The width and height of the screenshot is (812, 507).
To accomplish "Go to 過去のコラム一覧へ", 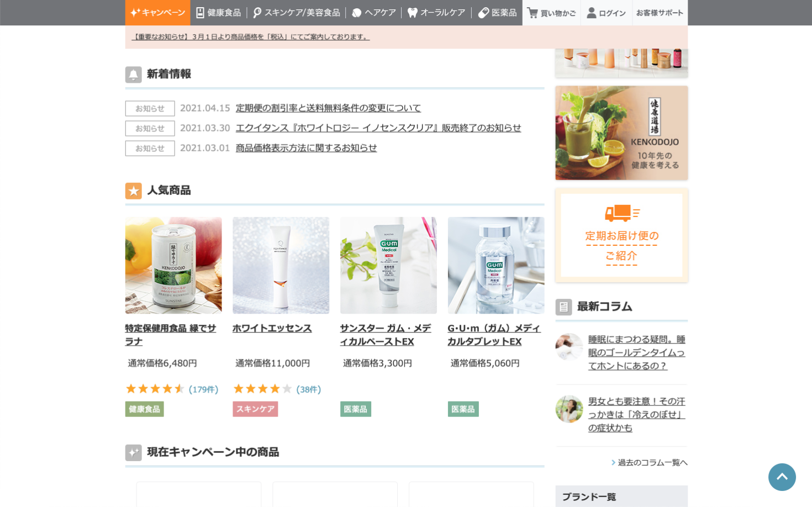I will [650, 462].
